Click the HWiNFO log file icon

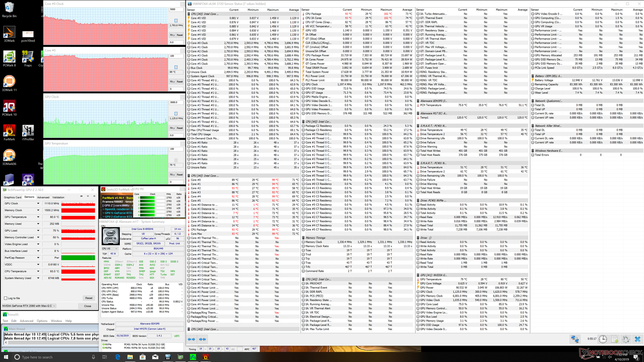pos(614,339)
